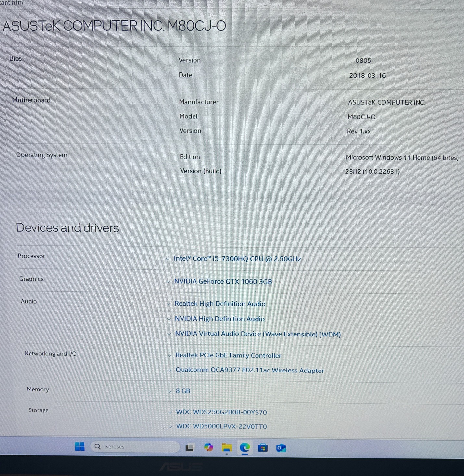Open WDC WD5000LPVX-22V0TT0 storage link
Viewport: 464px width, 476px height.
pos(221,426)
